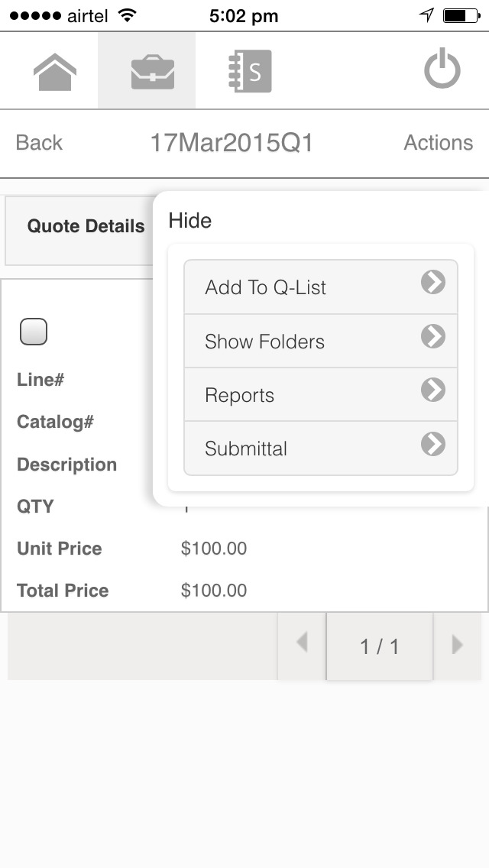Tick the line item checkbox
The height and width of the screenshot is (868, 489).
tap(33, 332)
